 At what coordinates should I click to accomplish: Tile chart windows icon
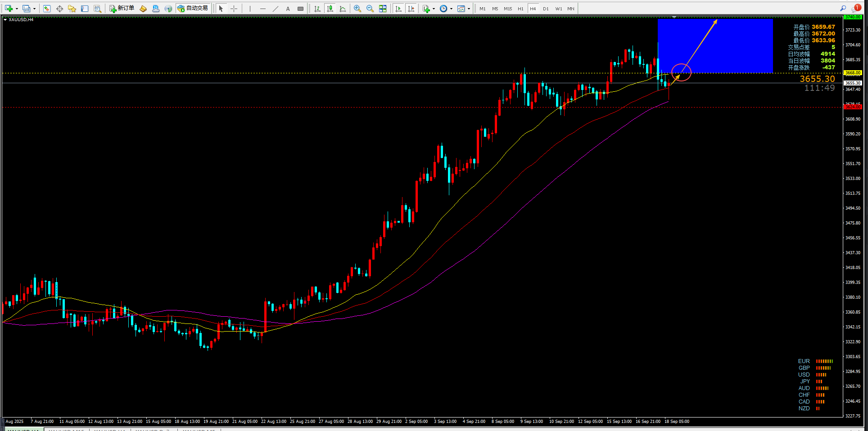point(383,9)
